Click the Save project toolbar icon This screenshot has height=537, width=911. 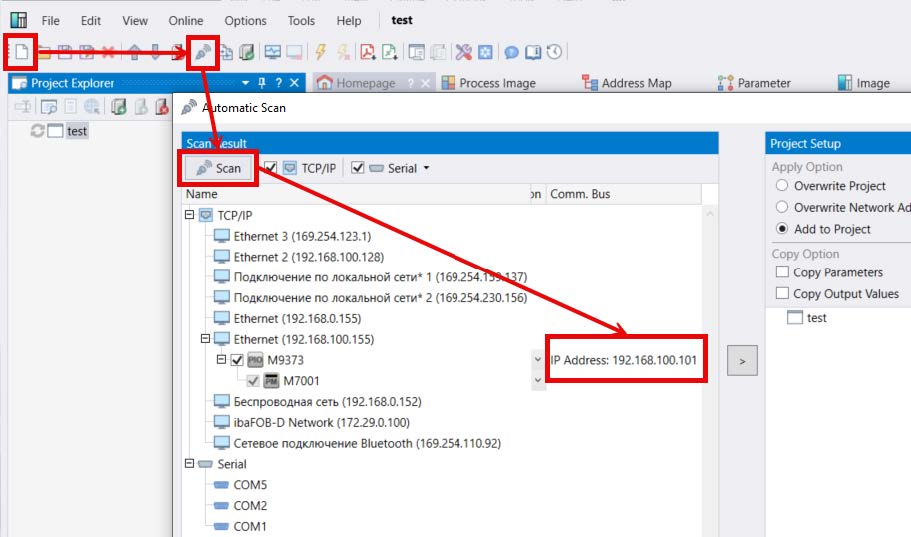[x=65, y=52]
